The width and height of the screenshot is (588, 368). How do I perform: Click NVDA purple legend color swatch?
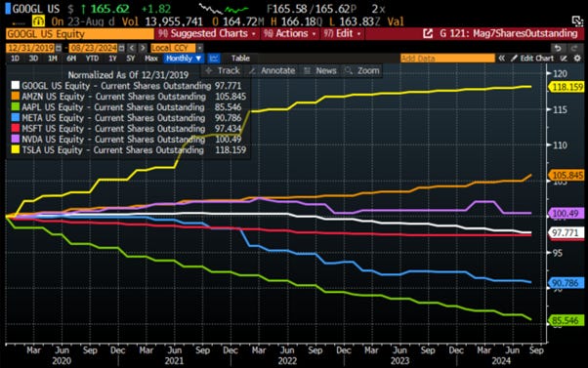[16, 139]
